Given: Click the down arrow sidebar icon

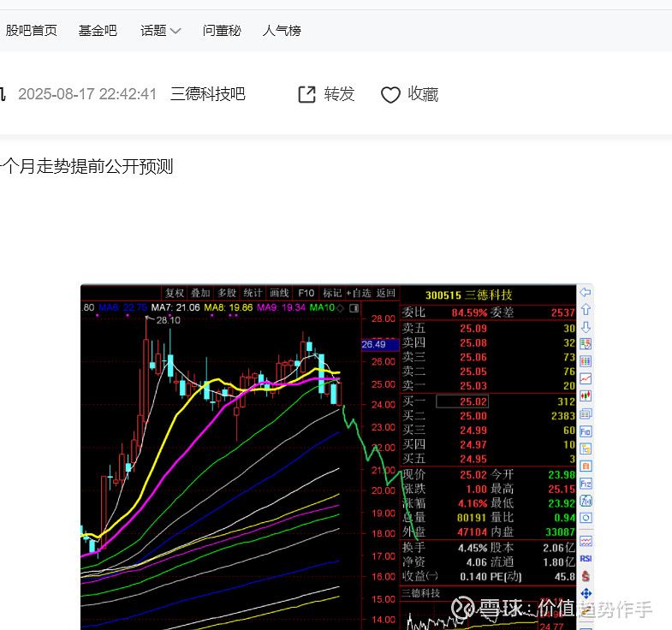Looking at the screenshot, I should tap(586, 327).
